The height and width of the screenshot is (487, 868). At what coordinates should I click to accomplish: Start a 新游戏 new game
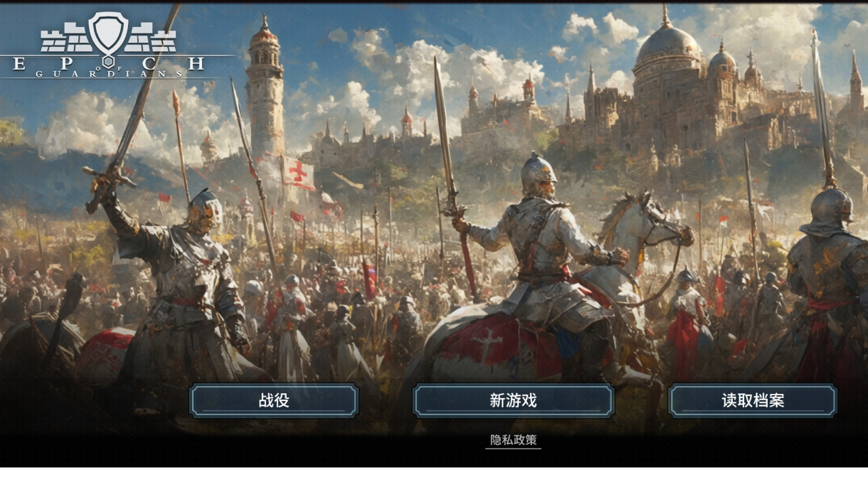(513, 401)
